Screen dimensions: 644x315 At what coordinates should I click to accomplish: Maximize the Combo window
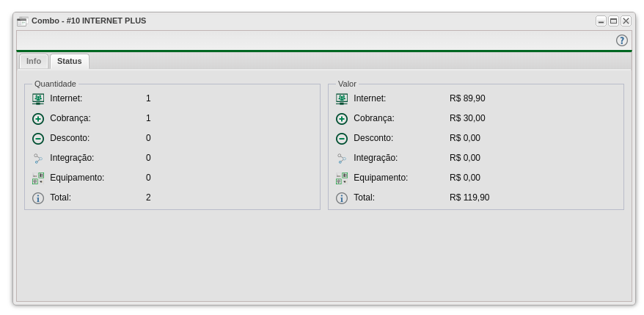point(613,21)
